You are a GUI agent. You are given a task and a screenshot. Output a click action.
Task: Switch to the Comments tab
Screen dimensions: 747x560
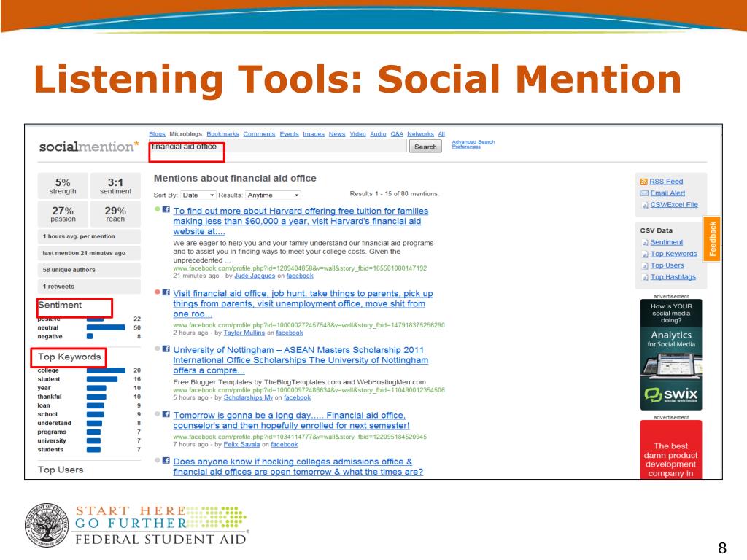click(x=259, y=134)
